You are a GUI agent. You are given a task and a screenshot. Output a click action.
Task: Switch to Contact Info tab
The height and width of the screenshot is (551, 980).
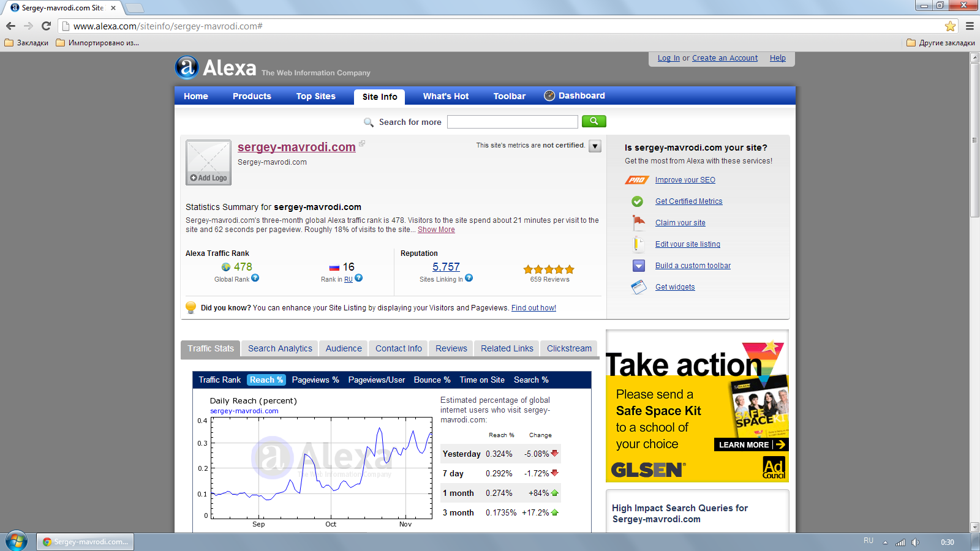[399, 348]
